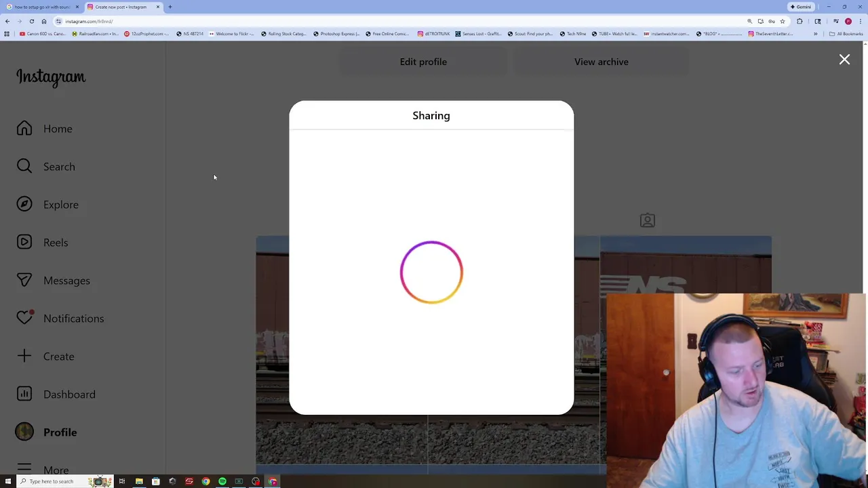Open the Chrome profile avatar
Viewport: 868px width, 488px height.
tap(848, 21)
